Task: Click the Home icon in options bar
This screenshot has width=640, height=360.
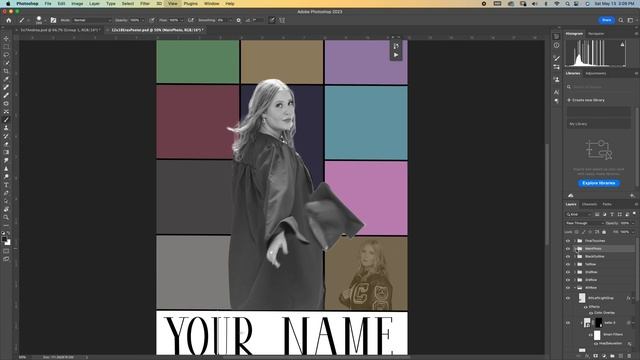Action: 9,20
